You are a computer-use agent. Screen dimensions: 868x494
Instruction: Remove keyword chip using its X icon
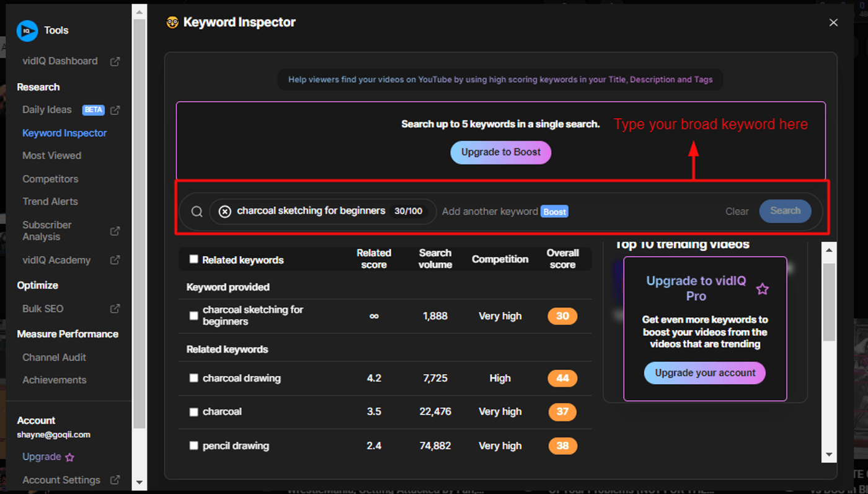(x=225, y=212)
